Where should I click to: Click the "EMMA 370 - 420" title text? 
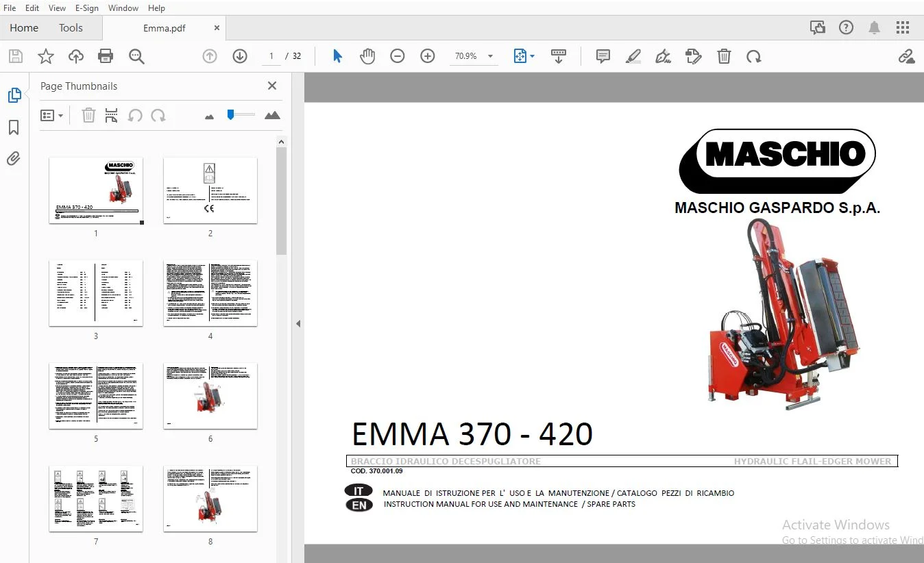coord(472,434)
